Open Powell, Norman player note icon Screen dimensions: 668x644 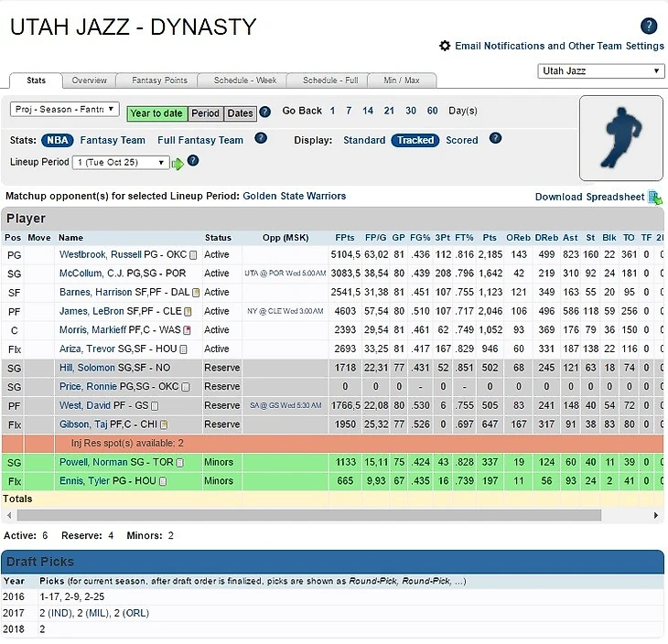click(180, 463)
